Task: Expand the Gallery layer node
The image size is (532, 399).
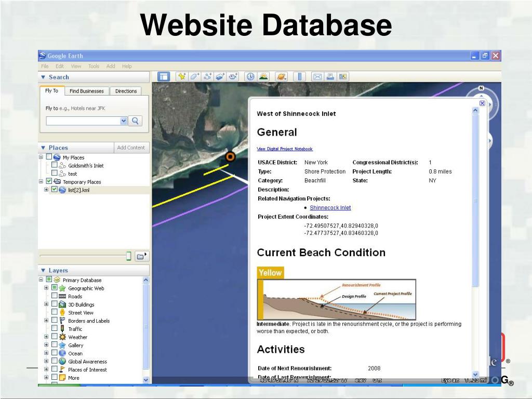Action: click(x=46, y=345)
